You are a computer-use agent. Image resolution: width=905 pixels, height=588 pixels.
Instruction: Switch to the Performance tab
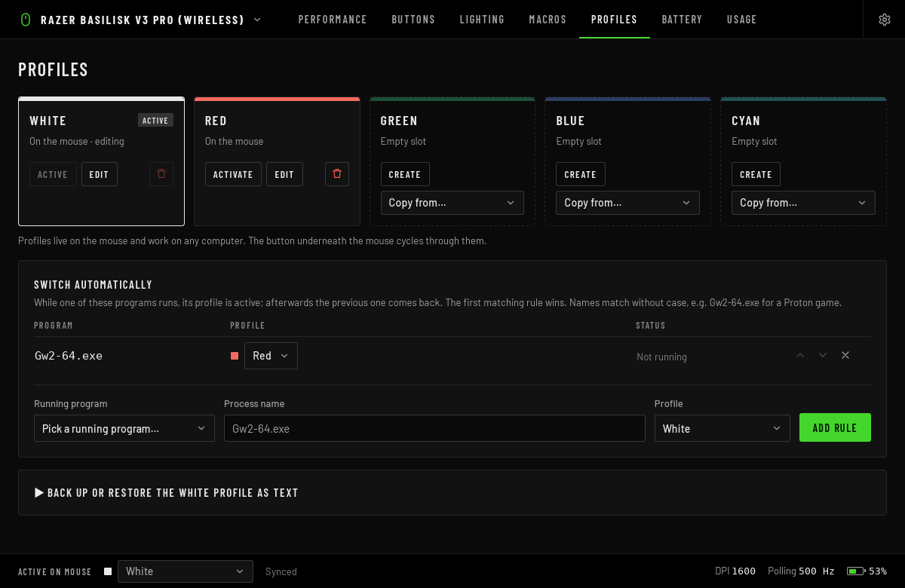pyautogui.click(x=333, y=20)
